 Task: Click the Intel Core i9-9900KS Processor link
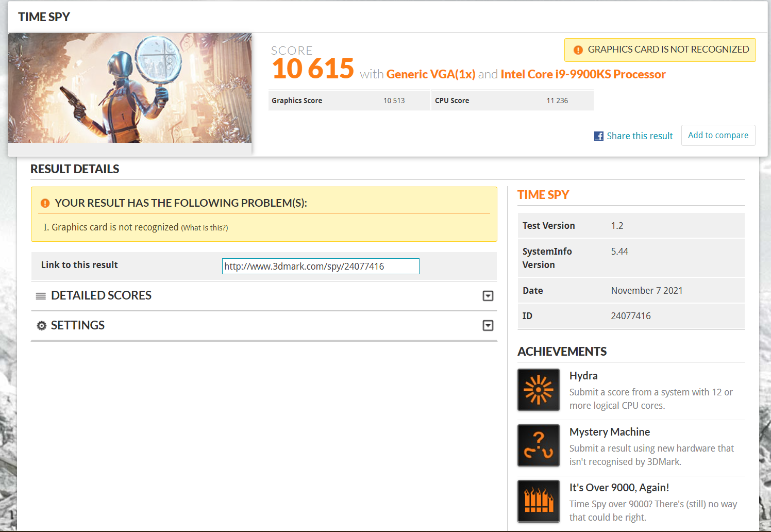click(x=583, y=74)
